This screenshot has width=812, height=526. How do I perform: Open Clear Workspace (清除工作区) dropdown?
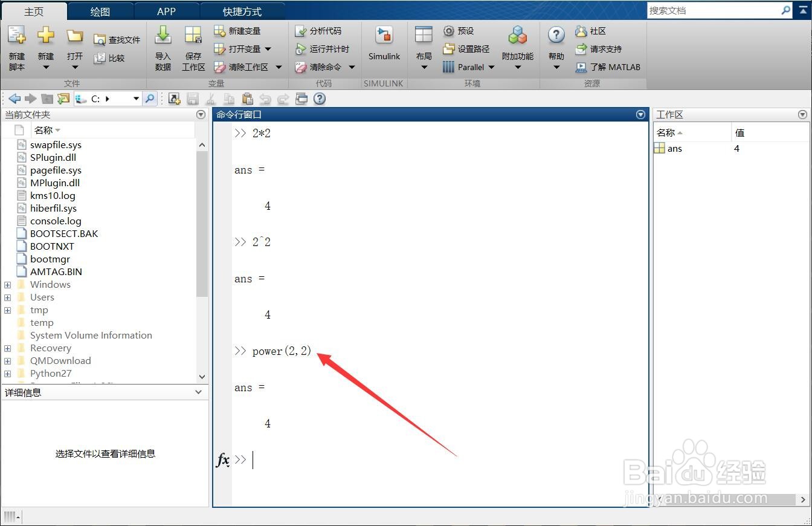[x=279, y=67]
